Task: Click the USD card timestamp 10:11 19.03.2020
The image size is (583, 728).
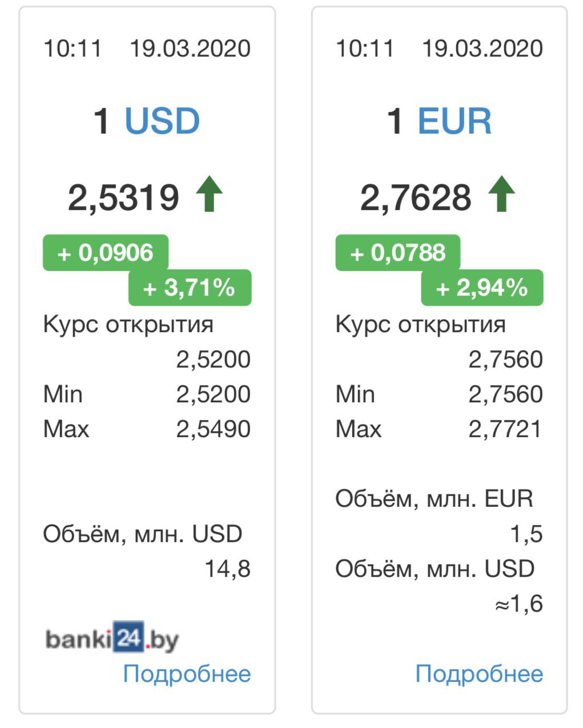Action: pos(147,48)
